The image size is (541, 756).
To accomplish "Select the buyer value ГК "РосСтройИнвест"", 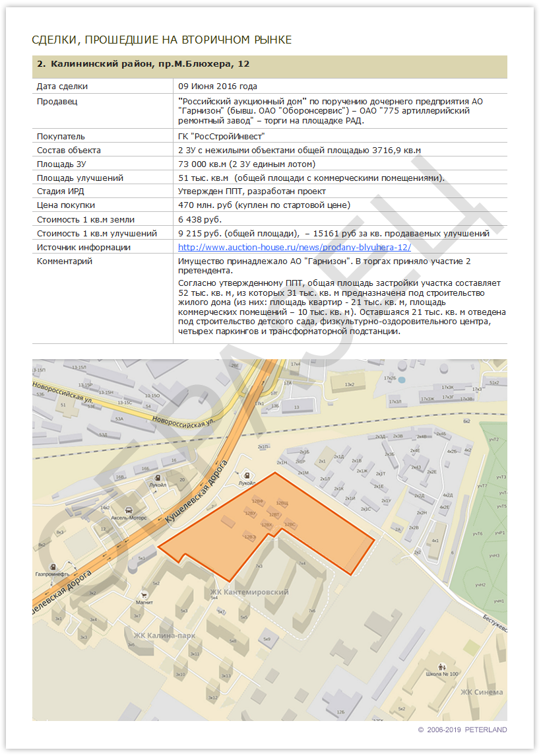I will pos(221,137).
